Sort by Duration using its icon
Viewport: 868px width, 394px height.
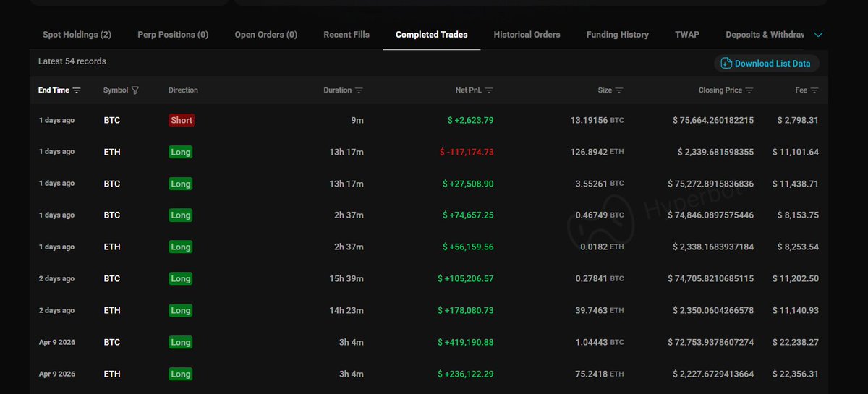[359, 90]
